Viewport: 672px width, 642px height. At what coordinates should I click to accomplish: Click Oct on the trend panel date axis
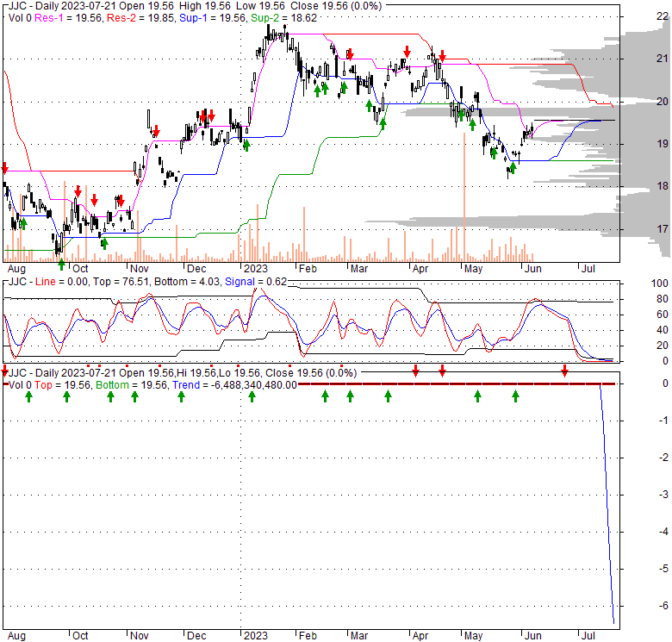80,636
